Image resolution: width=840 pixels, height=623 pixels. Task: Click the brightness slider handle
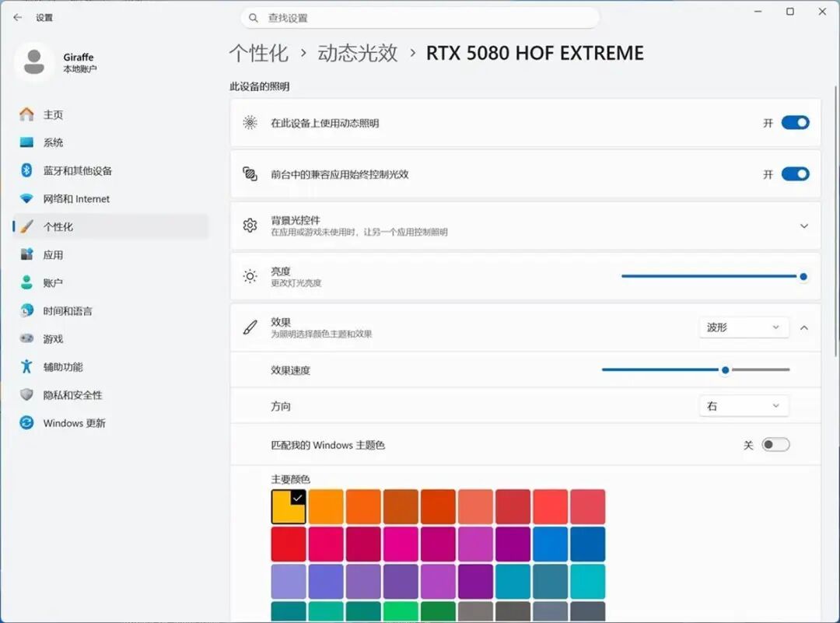pos(803,276)
